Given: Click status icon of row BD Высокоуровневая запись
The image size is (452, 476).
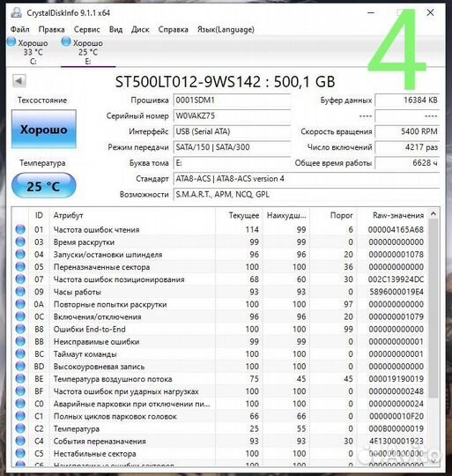Looking at the screenshot, I should coord(20,367).
